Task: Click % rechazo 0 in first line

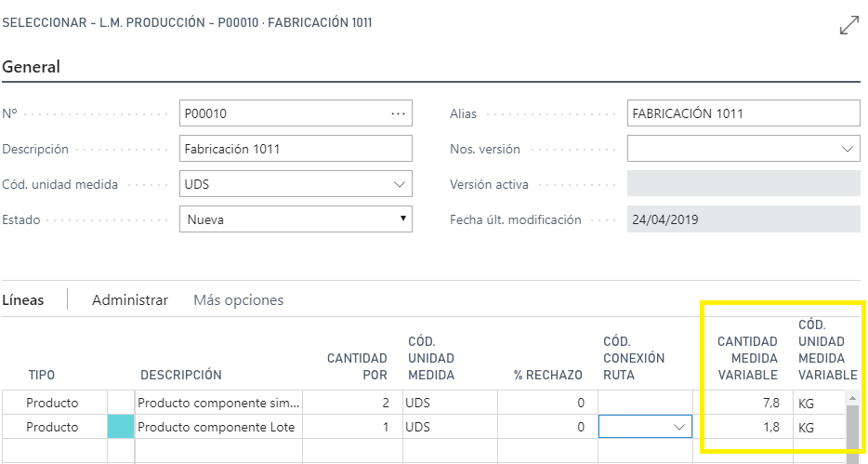Action: 547,403
